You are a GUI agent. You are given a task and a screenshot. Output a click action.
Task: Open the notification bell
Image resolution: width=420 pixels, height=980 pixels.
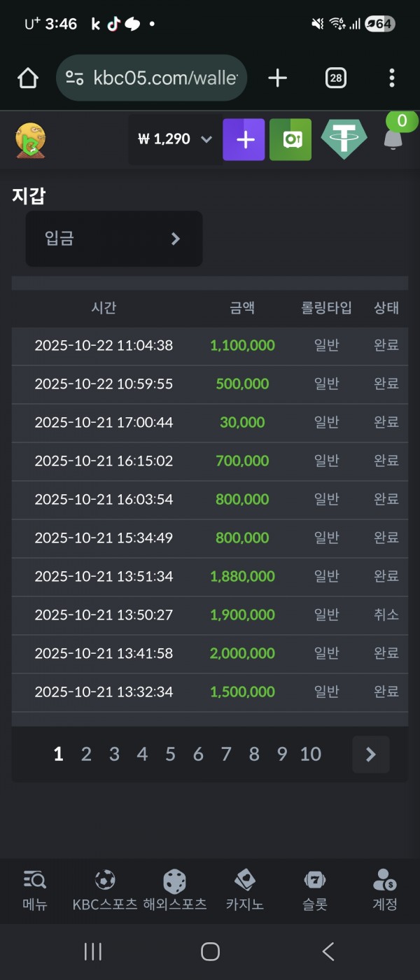coord(393,138)
